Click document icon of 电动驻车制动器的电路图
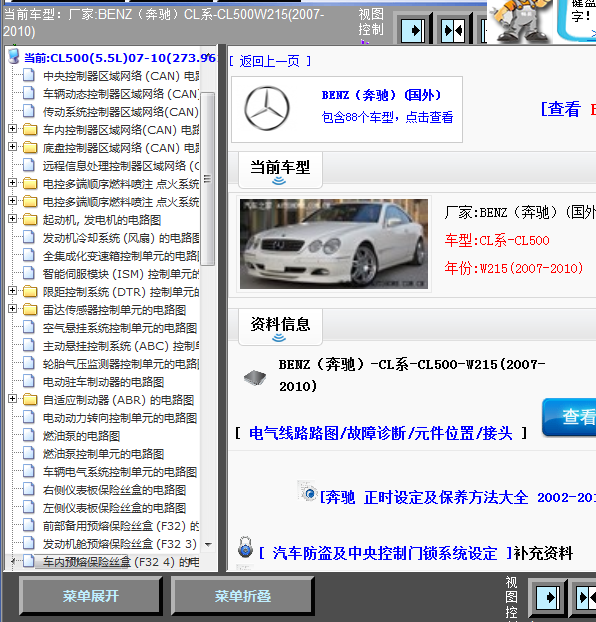The width and height of the screenshot is (596, 622). (29, 381)
